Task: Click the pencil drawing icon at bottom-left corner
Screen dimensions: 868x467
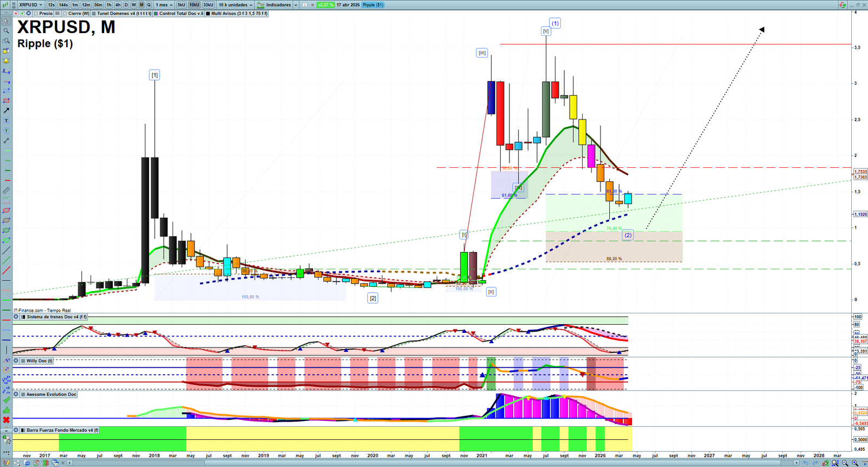Action: (x=6, y=463)
